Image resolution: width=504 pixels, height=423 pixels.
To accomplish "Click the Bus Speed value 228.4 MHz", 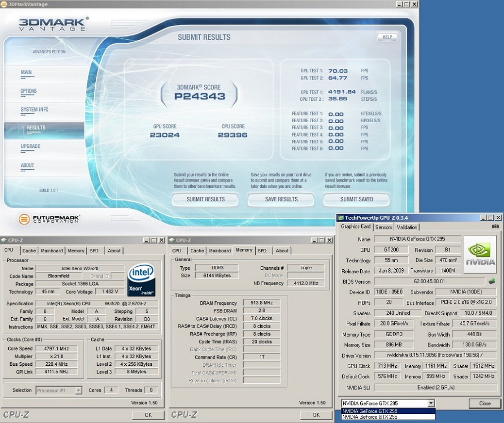I will [x=57, y=364].
